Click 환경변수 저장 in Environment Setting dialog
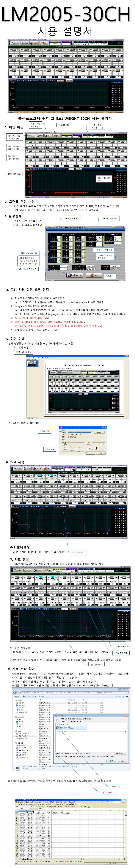 point(75,275)
